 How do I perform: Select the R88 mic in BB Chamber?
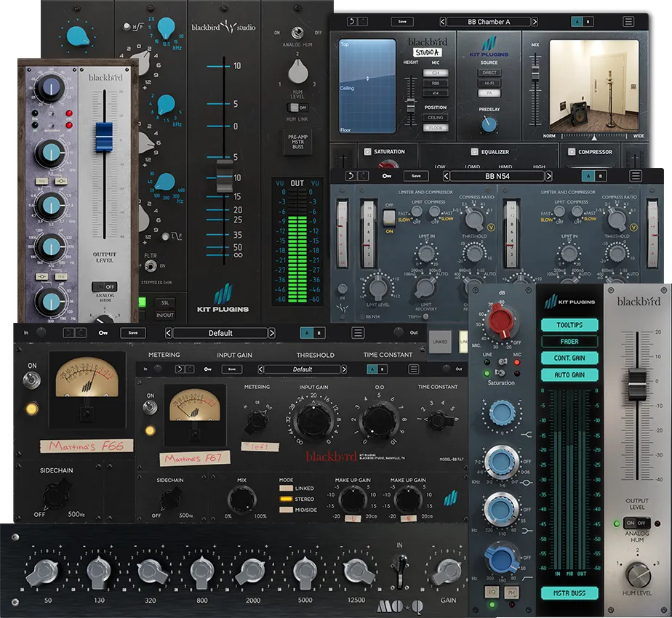click(436, 83)
